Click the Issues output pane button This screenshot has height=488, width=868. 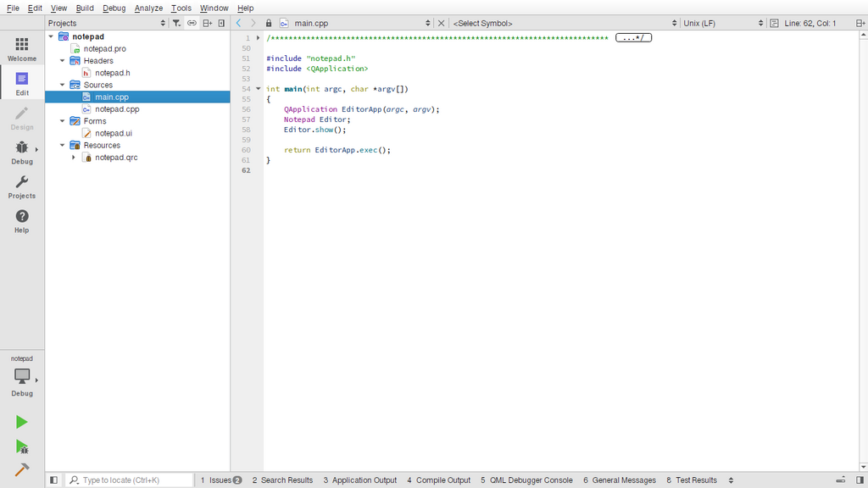[x=221, y=480]
